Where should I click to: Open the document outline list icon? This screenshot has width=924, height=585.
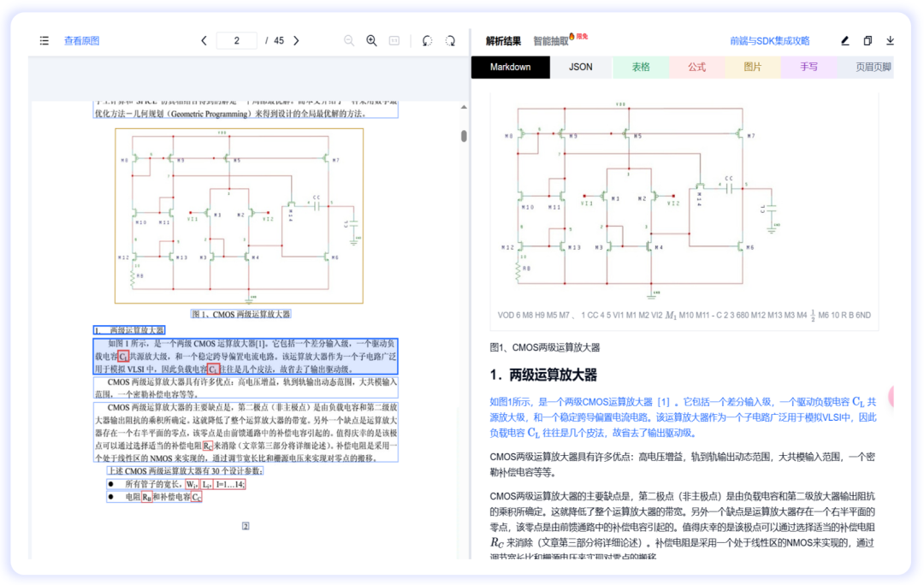[x=44, y=40]
